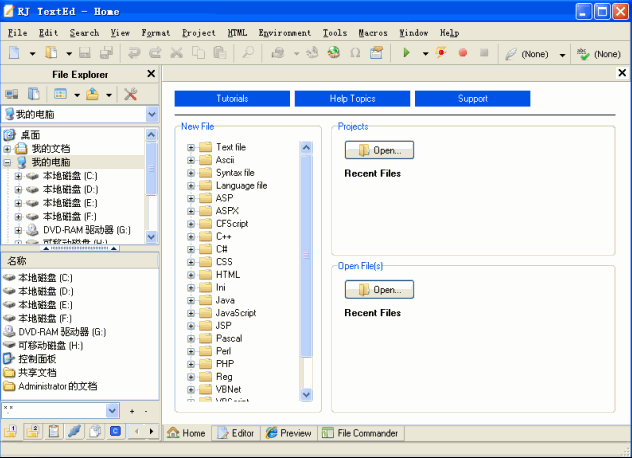632x458 pixels.
Task: Open the Macros menu
Action: coord(372,32)
